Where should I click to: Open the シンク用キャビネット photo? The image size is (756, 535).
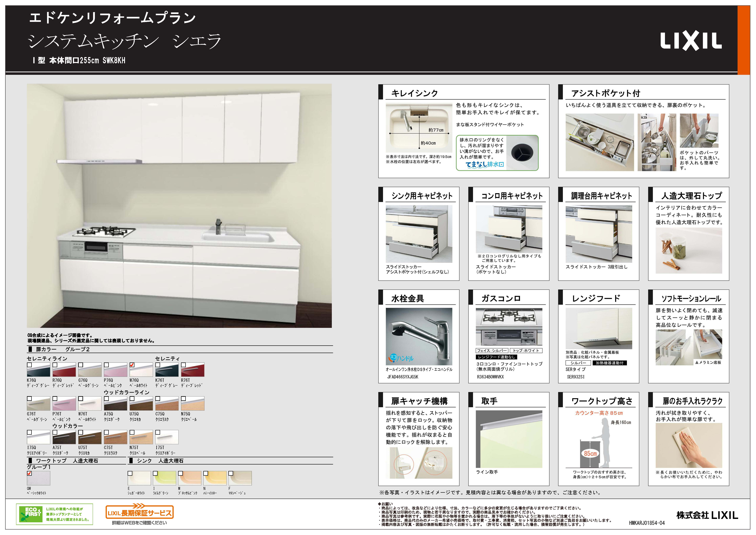(419, 234)
